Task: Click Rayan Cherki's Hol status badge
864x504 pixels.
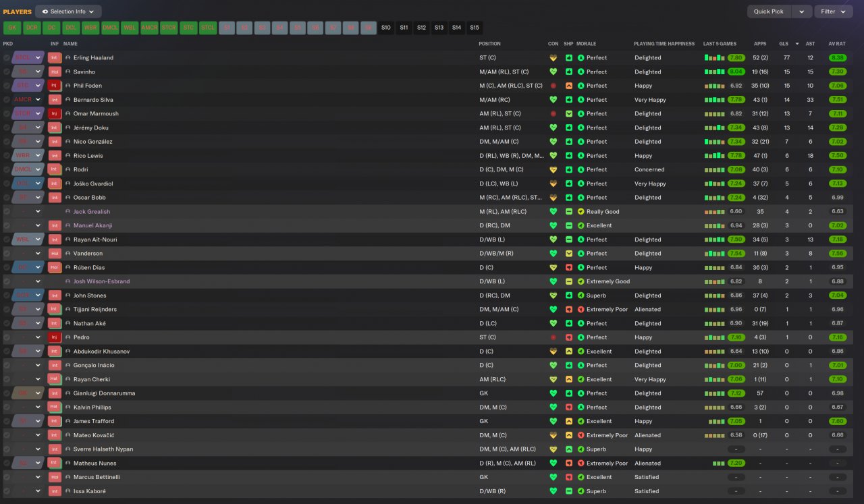Action: coord(55,379)
